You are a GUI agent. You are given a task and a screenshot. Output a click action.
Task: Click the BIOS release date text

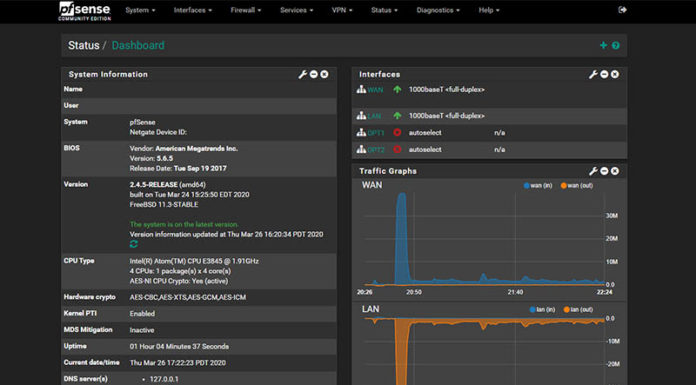178,168
